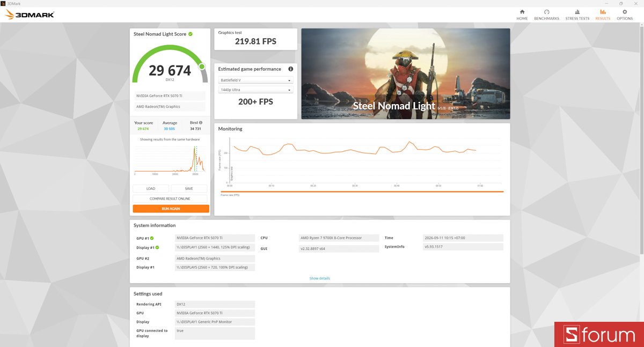Click the CPU value AMD Ryzen 7 9700X
This screenshot has height=347, width=644.
(339, 238)
